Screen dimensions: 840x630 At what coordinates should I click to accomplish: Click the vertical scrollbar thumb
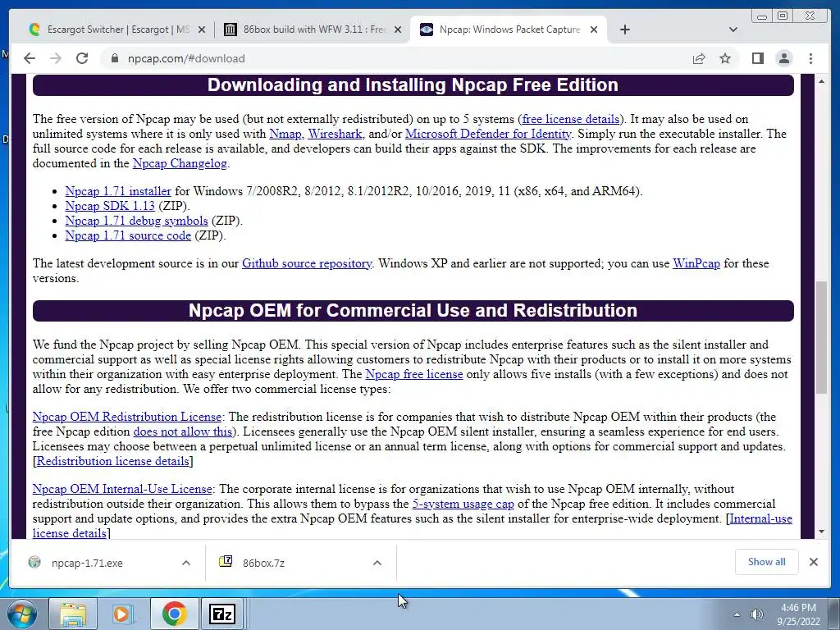pos(821,337)
